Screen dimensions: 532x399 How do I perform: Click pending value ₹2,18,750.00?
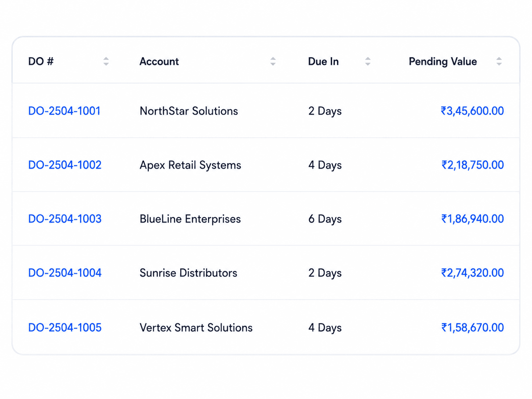click(x=472, y=165)
